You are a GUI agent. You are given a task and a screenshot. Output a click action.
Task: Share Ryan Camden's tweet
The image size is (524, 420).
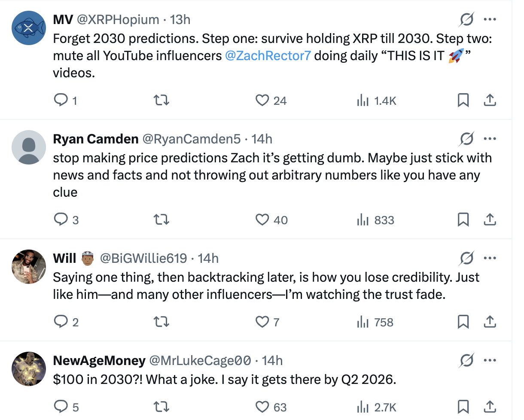[x=490, y=219]
